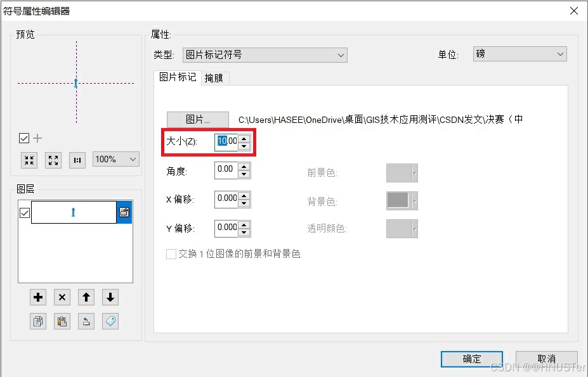This screenshot has height=377, width=588.
Task: Click the zoom out preview icon
Action: coord(29,160)
